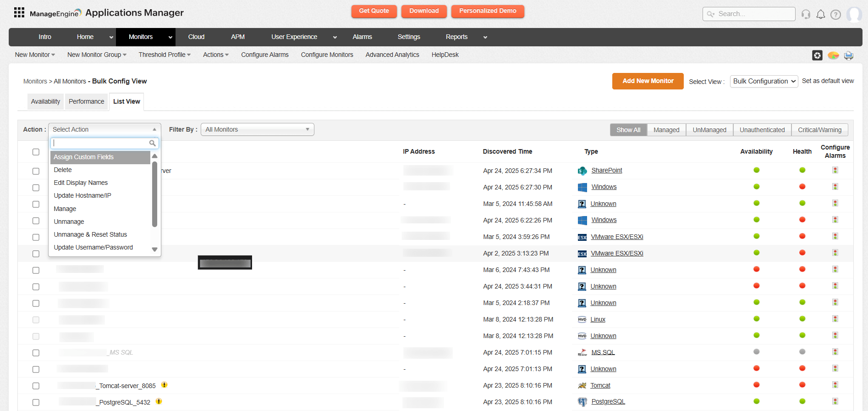Click action list scroll down arrow
This screenshot has height=411, width=868.
[x=154, y=250]
